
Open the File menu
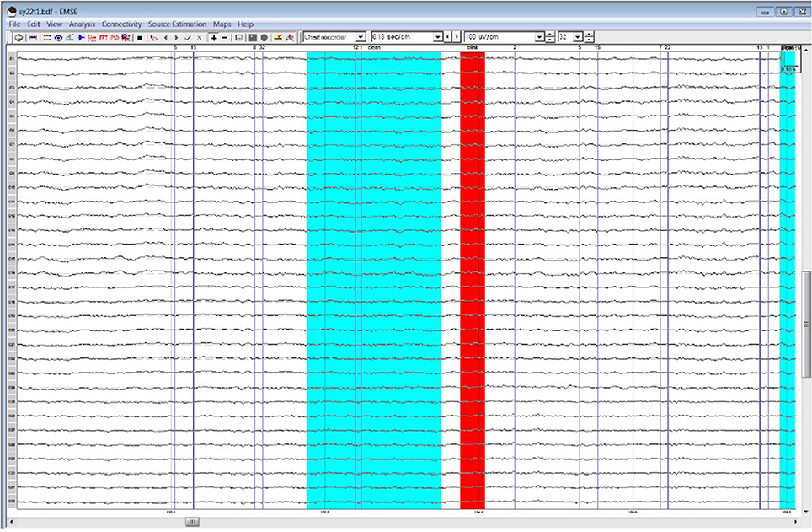(x=14, y=24)
